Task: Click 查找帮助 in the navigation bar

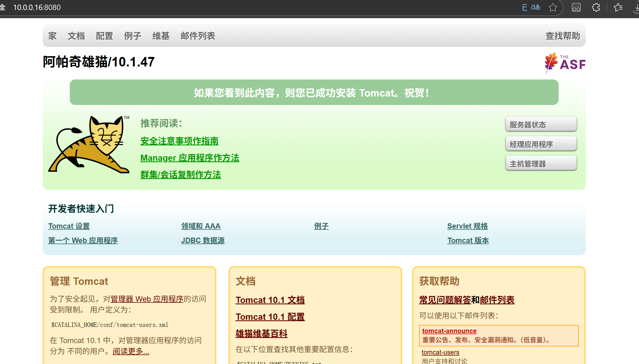Action: pos(563,36)
